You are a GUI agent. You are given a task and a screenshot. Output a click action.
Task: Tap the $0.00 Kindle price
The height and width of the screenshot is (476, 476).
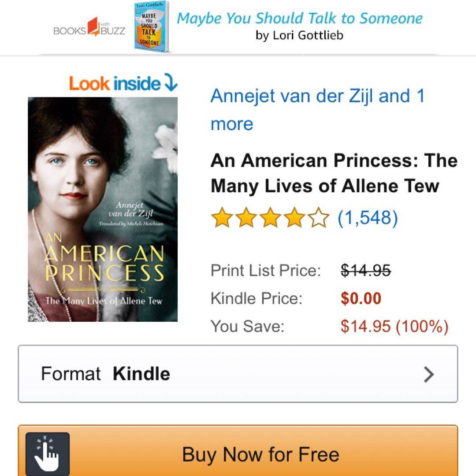pyautogui.click(x=361, y=298)
